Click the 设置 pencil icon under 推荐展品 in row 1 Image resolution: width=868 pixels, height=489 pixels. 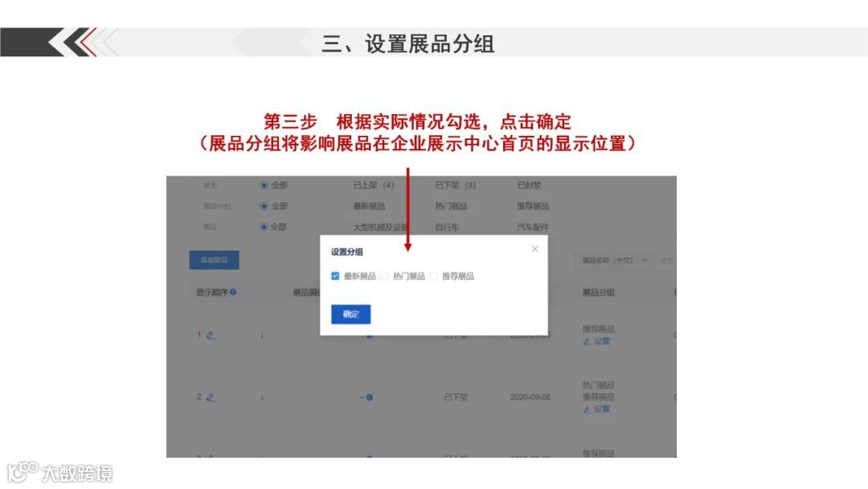pyautogui.click(x=587, y=341)
